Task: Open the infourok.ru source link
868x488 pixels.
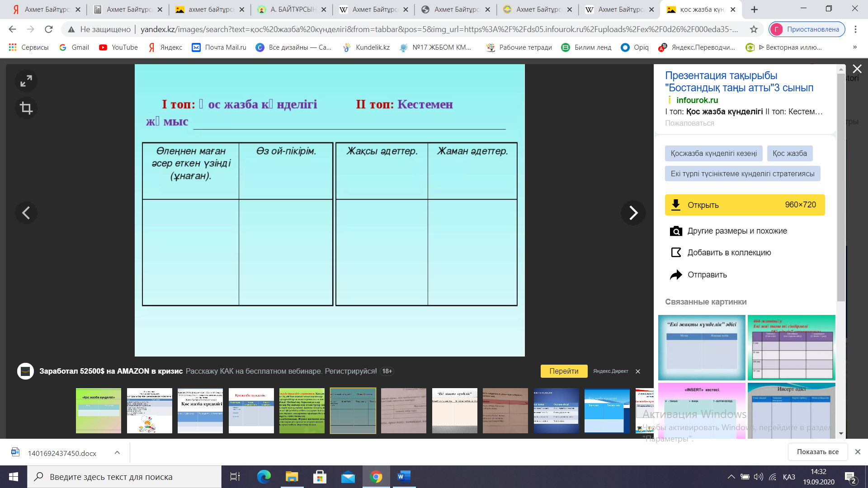Action: pos(697,100)
